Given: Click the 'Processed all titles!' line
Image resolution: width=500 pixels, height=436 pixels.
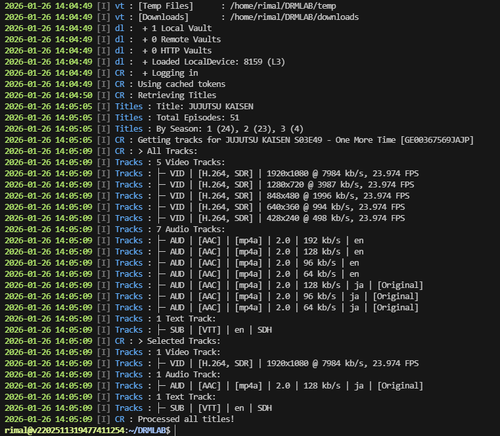Looking at the screenshot, I should pyautogui.click(x=186, y=419).
